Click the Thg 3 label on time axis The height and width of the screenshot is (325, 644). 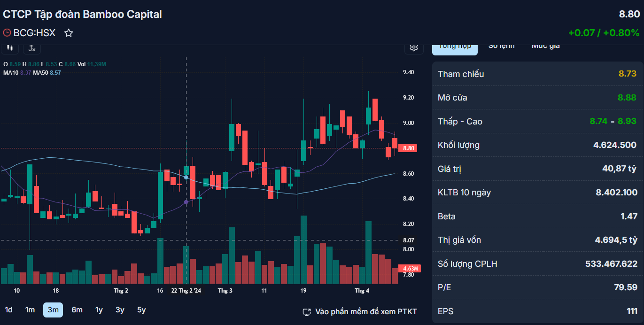(225, 291)
